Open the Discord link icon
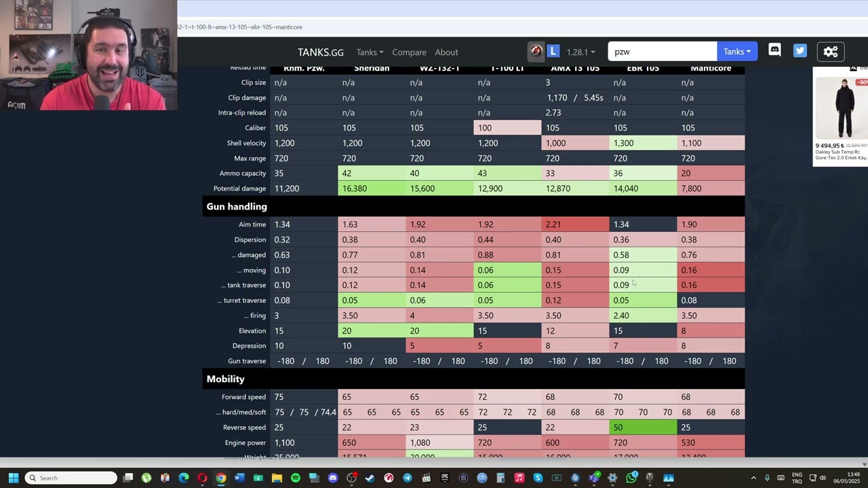Screen dimensions: 868x488 coord(774,51)
